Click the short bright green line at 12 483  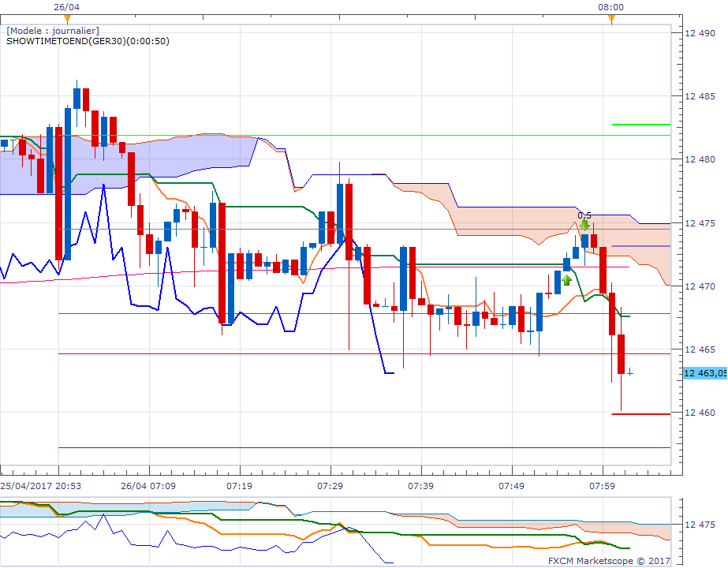[x=641, y=125]
